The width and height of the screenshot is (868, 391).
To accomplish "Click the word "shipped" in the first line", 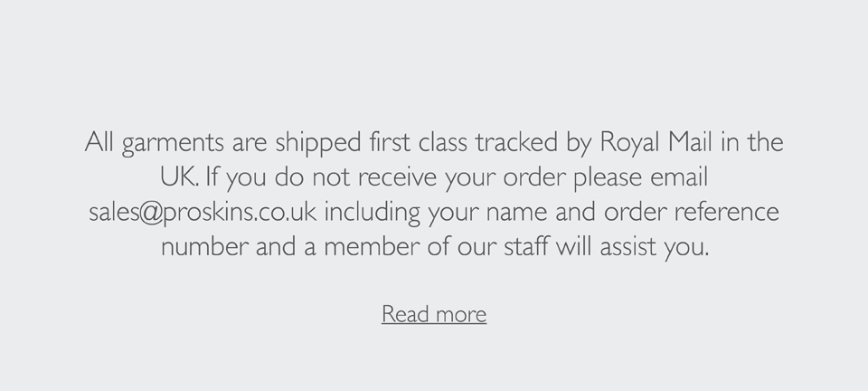I will [x=317, y=142].
